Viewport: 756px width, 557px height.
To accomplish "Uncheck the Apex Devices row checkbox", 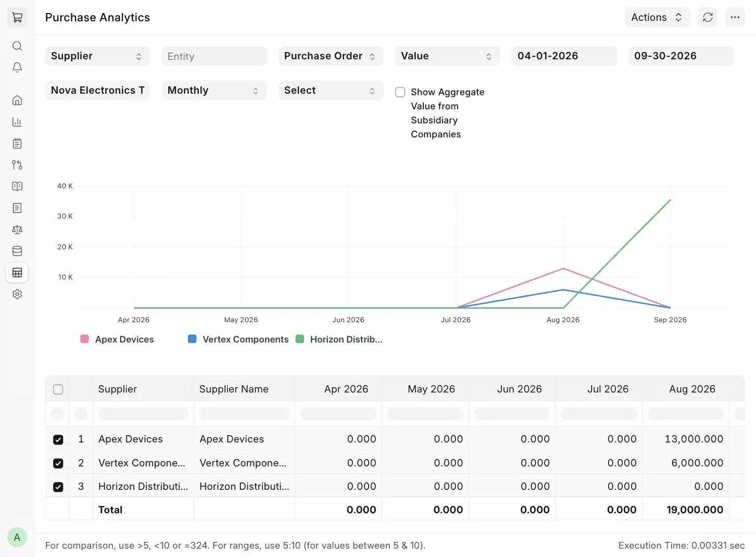I will 58,439.
